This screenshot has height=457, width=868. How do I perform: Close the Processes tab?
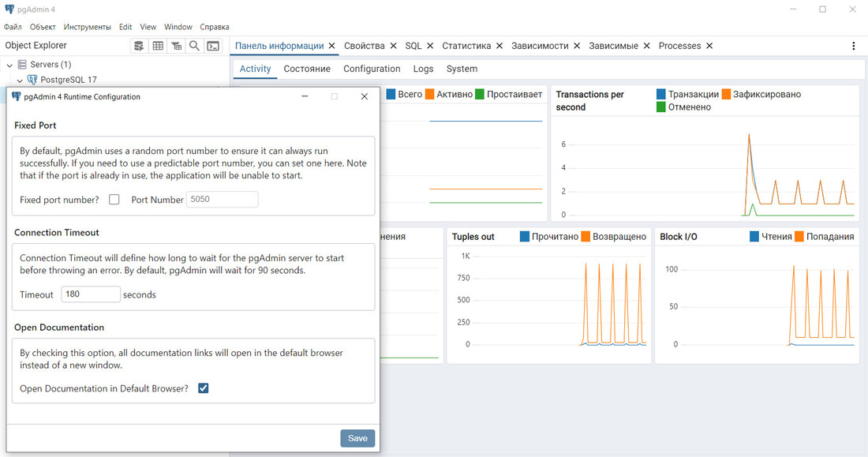[x=709, y=46]
